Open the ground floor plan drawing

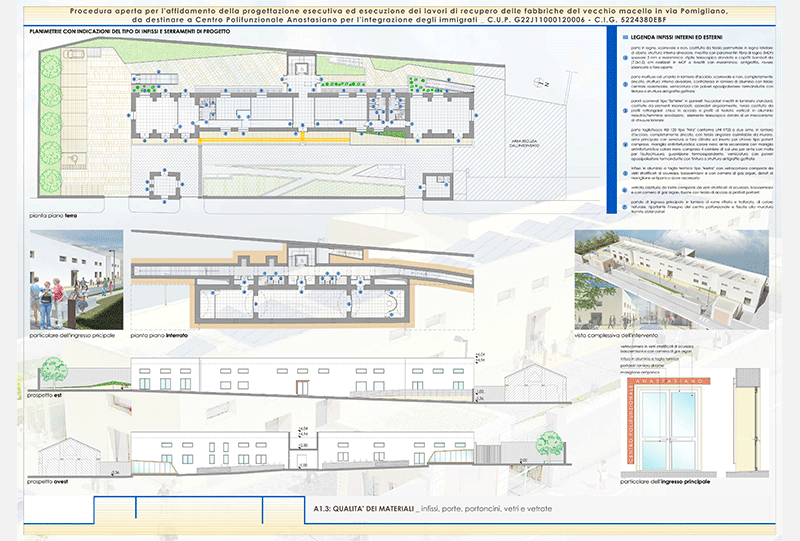point(301,125)
